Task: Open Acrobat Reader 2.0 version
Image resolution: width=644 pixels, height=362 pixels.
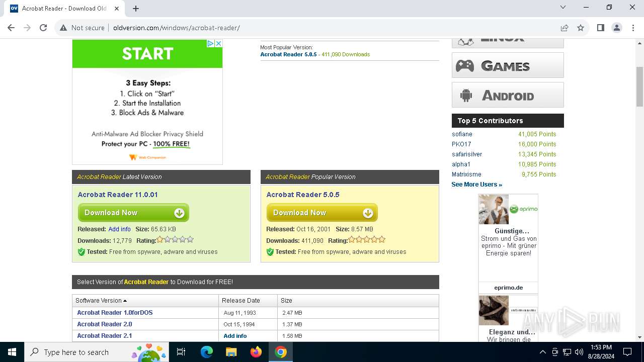Action: point(105,324)
